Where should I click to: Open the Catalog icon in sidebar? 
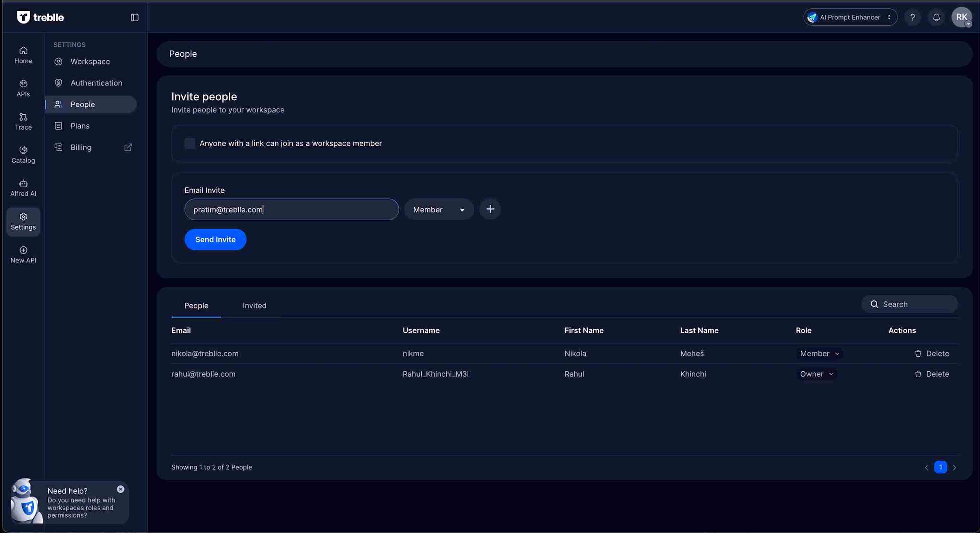[x=23, y=154]
